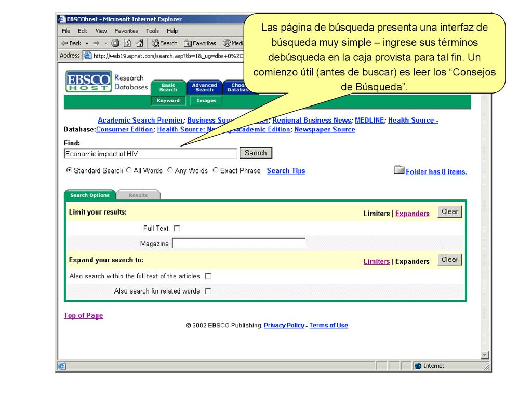This screenshot has width=532, height=399.
Task: Click the EBSCO Host logo
Action: point(88,82)
